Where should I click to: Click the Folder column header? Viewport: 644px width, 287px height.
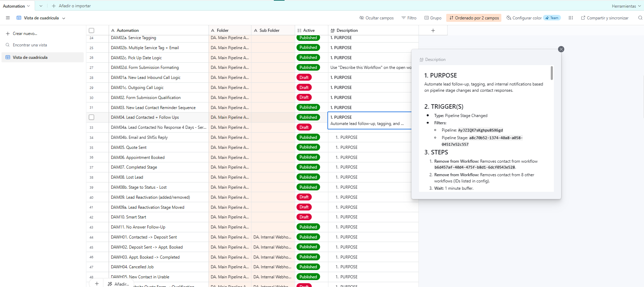tap(230, 30)
